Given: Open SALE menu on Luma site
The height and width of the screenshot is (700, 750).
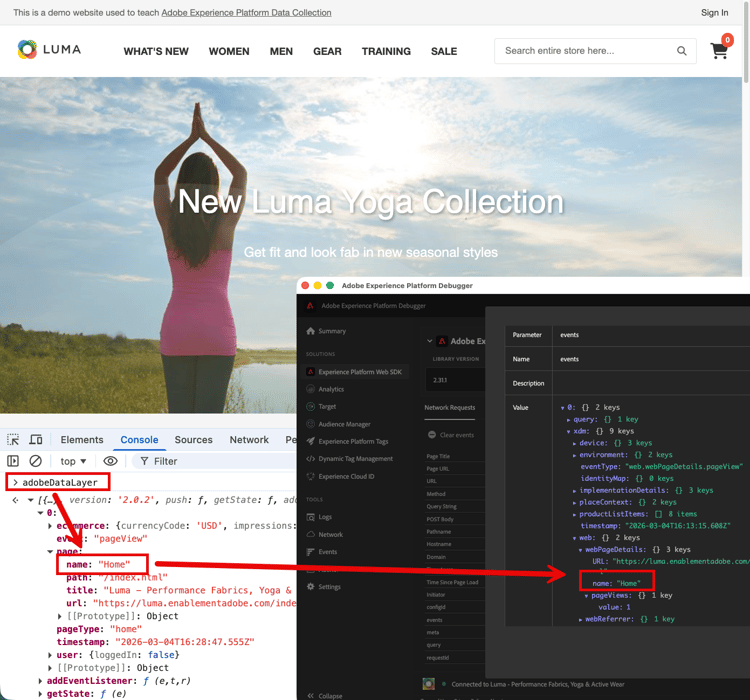Looking at the screenshot, I should (444, 51).
